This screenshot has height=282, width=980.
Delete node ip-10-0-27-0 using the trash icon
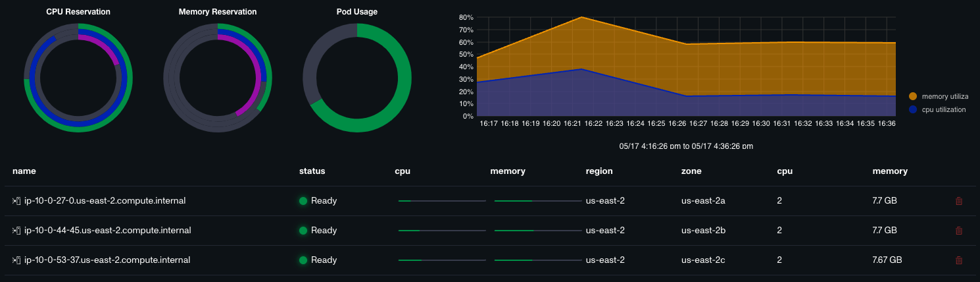(x=958, y=201)
